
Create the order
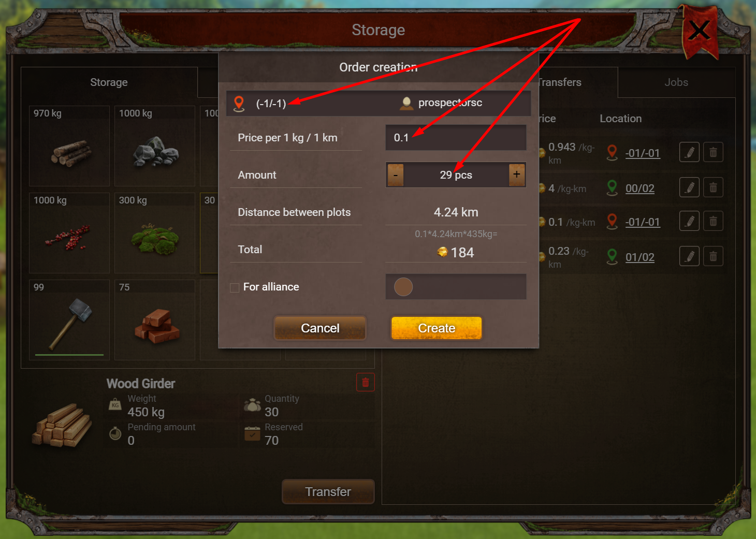tap(437, 328)
